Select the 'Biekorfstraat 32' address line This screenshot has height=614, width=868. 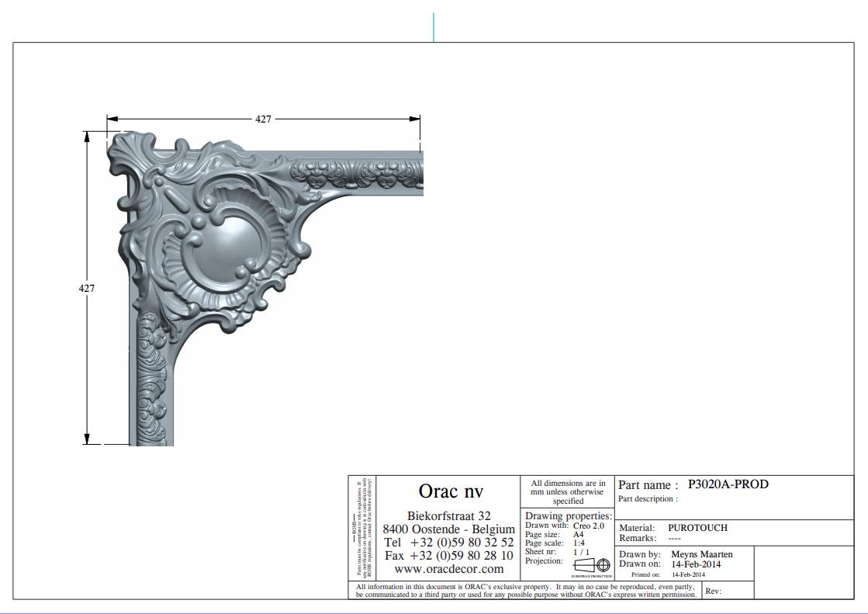click(449, 516)
